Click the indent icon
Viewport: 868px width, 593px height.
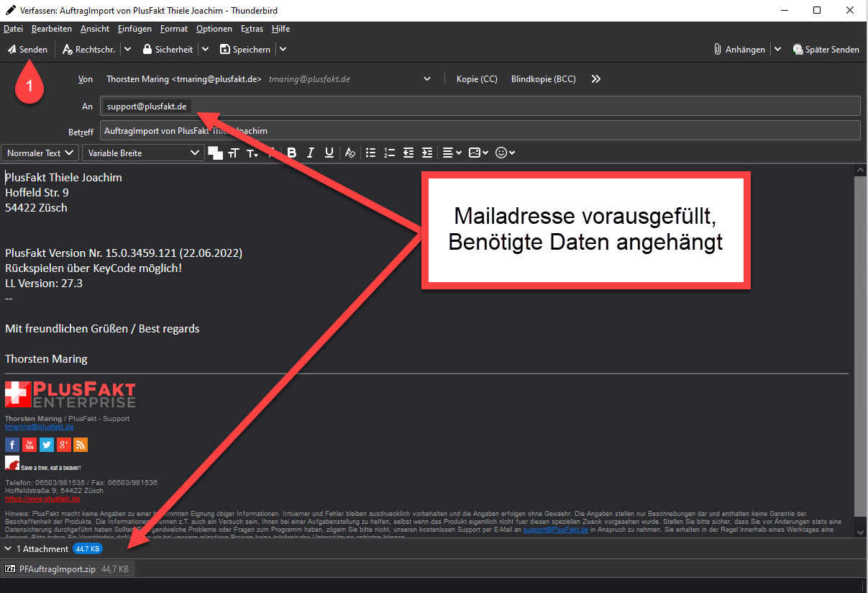(x=427, y=153)
